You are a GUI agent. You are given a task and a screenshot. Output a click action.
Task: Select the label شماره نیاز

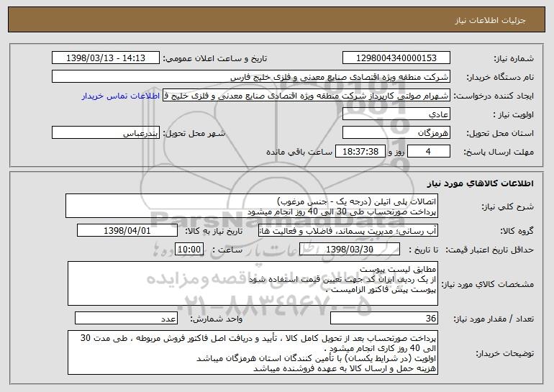514,58
